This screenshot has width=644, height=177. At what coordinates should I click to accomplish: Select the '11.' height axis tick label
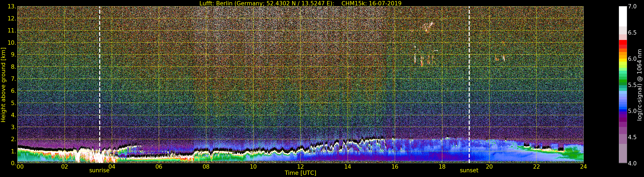point(12,31)
